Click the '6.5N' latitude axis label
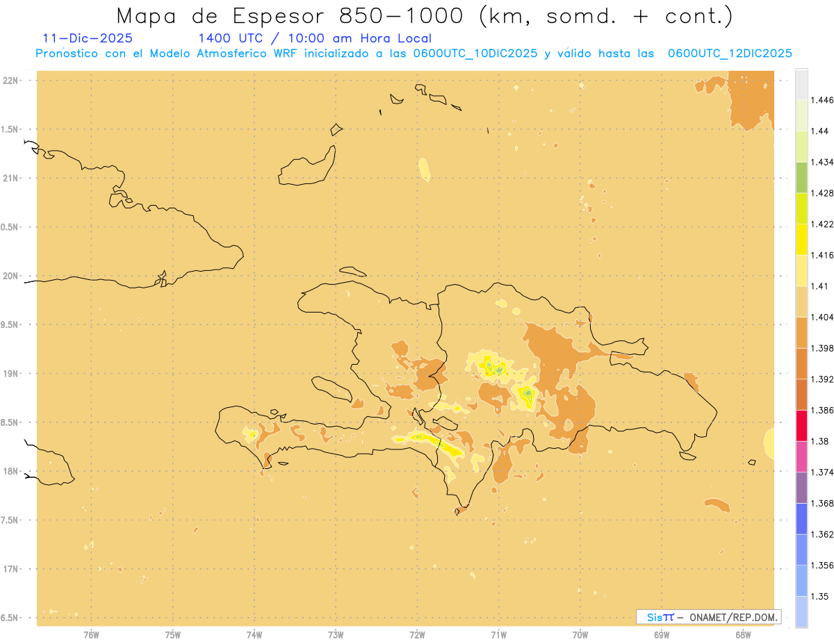The width and height of the screenshot is (834, 644). click(10, 618)
